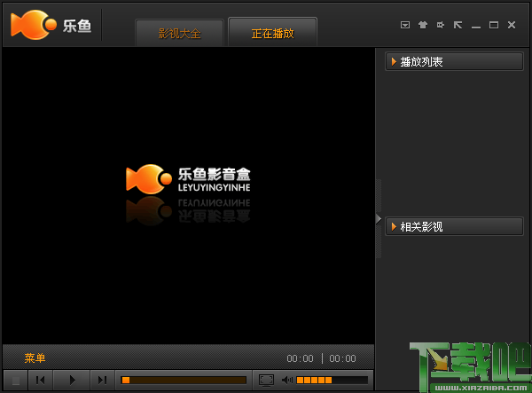Switch to the 正在播放 tab

[x=273, y=33]
